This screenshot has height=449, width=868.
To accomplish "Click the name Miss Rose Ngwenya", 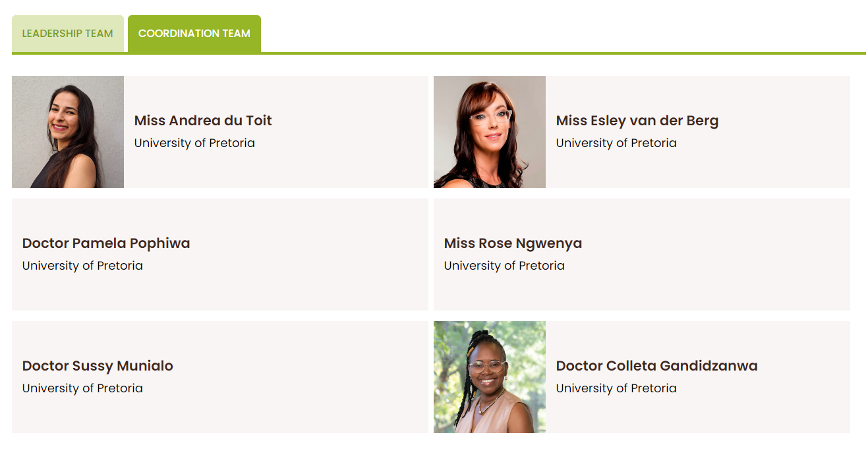I will click(x=513, y=243).
